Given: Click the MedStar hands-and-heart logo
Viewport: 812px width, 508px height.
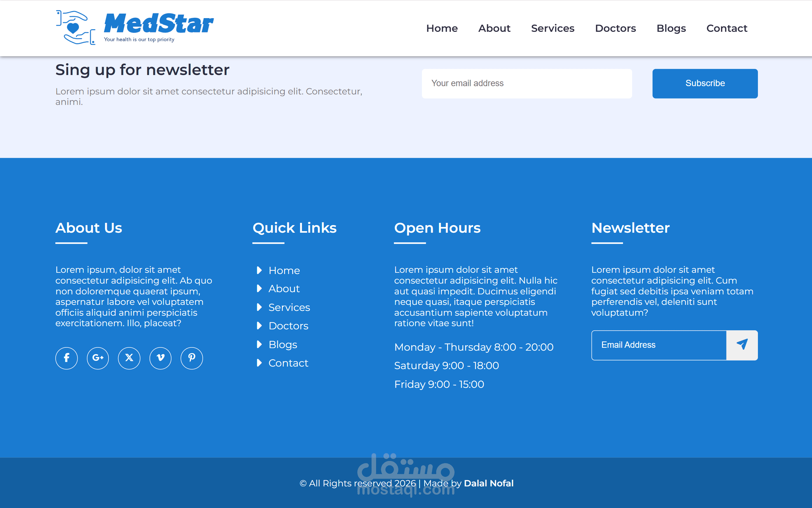Looking at the screenshot, I should click(x=76, y=28).
